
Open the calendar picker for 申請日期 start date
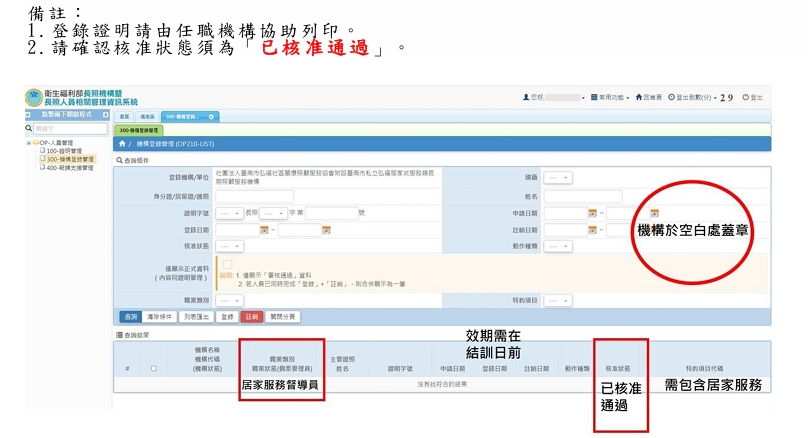click(592, 213)
